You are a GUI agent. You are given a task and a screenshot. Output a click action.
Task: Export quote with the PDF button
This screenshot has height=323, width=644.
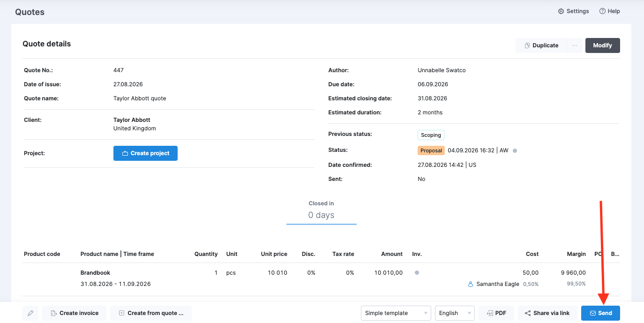496,313
